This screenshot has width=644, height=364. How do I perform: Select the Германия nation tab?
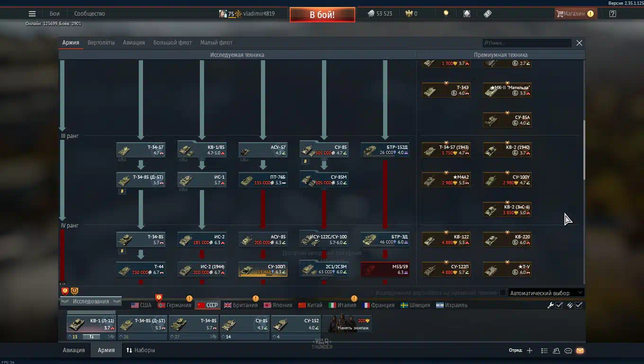point(174,305)
